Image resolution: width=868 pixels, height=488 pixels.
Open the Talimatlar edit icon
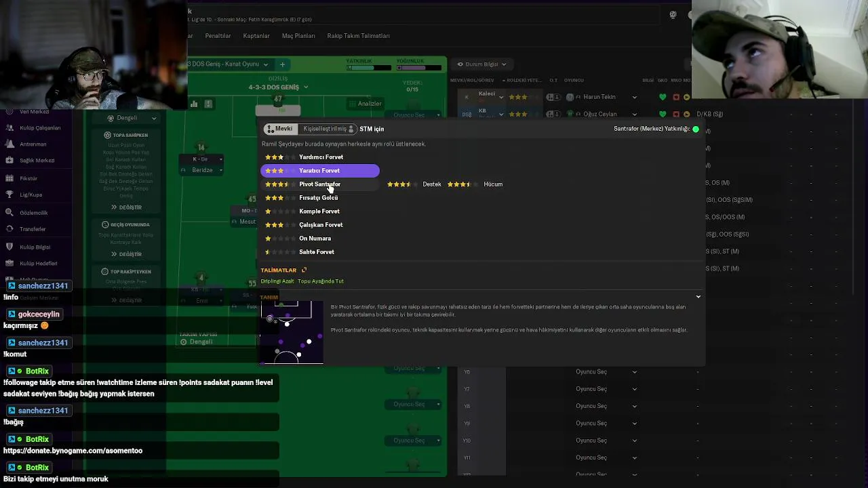pos(304,270)
